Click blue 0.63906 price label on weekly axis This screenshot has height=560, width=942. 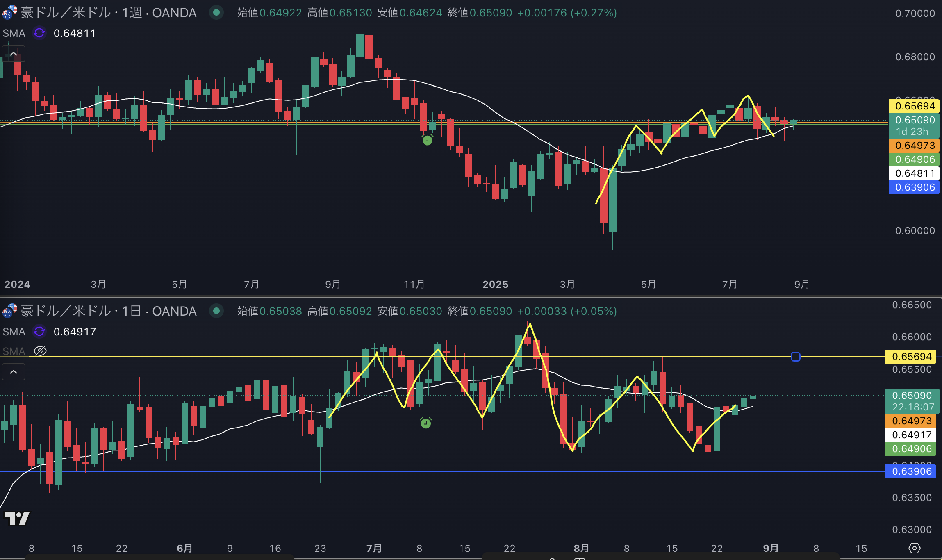914,187
